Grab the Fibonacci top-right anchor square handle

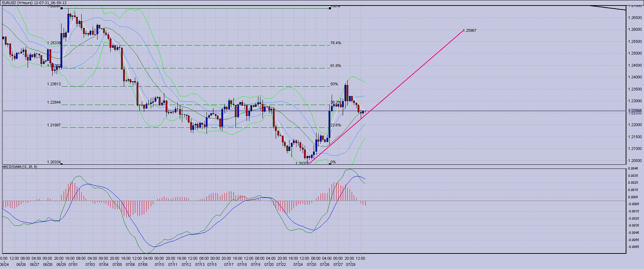pos(330,8)
